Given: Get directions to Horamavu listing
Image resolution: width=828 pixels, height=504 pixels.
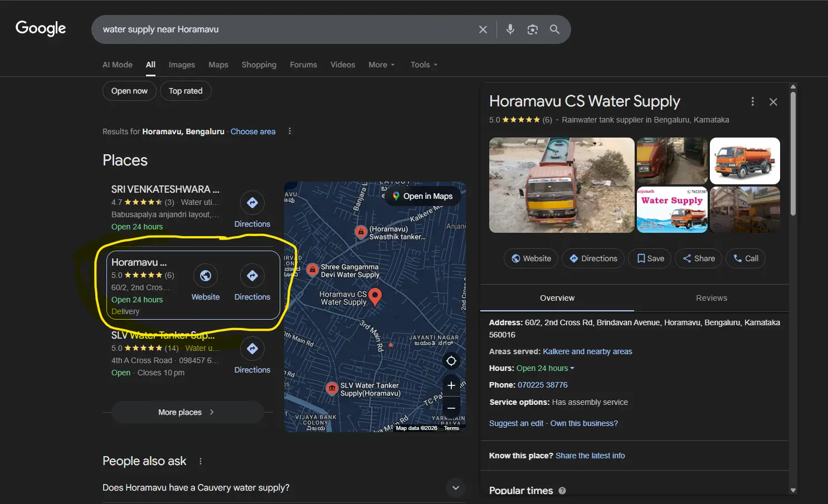Looking at the screenshot, I should tap(252, 283).
